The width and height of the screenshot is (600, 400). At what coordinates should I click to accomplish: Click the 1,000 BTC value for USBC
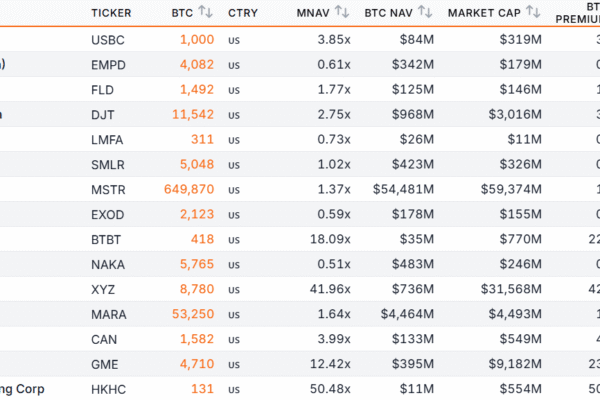[197, 39]
